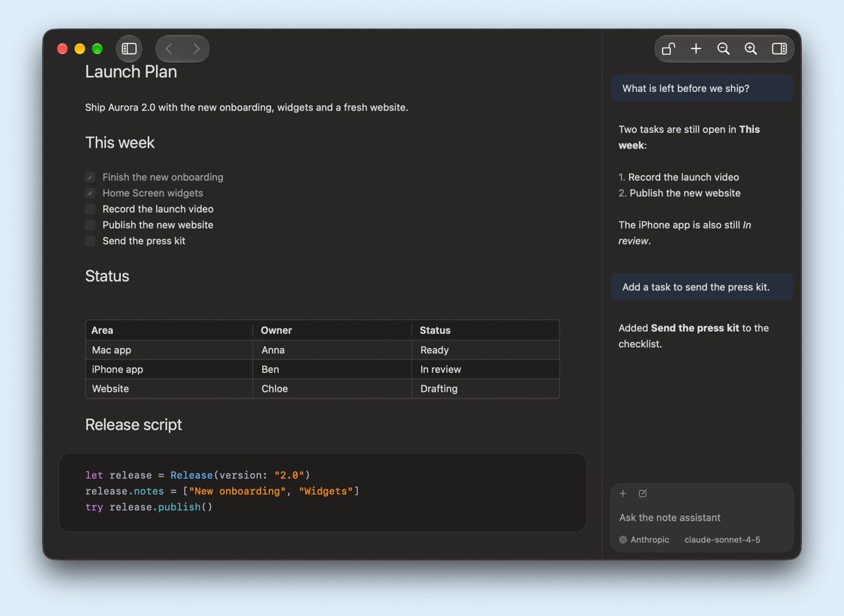Click the Anthropic provider logo icon
Viewport: 844px width, 616px height.
623,540
